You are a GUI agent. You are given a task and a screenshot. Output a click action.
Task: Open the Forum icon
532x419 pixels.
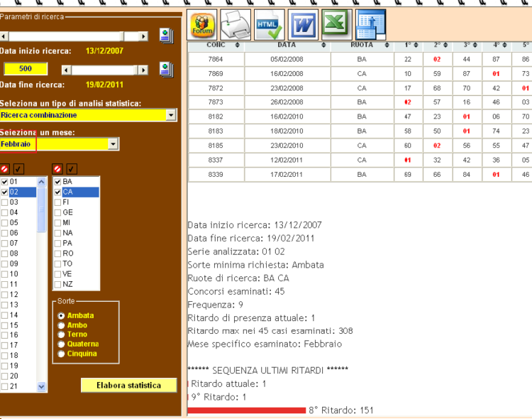pos(203,26)
